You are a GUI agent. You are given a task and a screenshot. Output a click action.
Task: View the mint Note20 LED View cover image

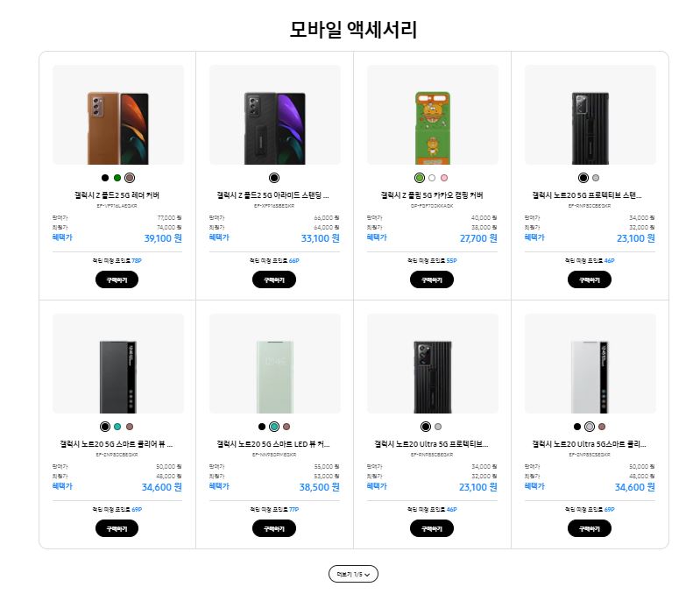pyautogui.click(x=274, y=364)
